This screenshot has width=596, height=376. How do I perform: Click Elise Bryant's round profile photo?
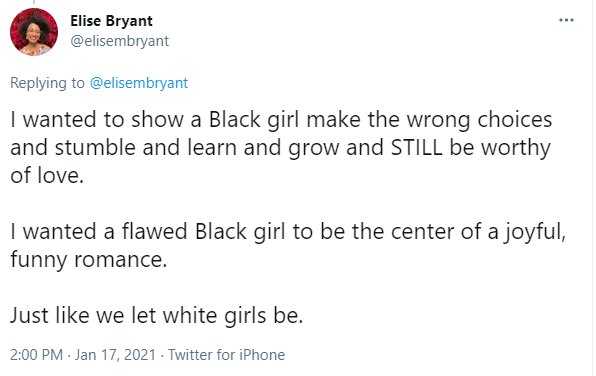tap(34, 32)
